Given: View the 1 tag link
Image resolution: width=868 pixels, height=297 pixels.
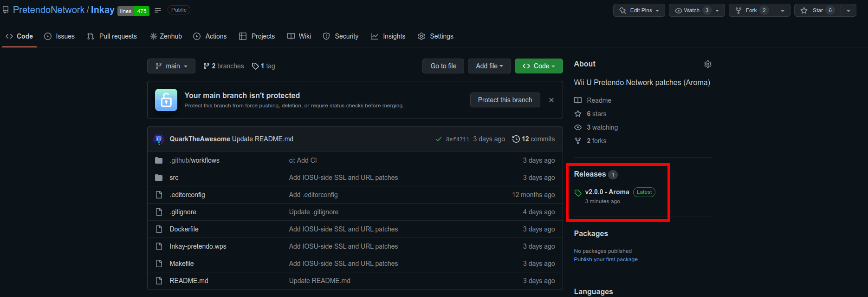Looking at the screenshot, I should pos(263,66).
